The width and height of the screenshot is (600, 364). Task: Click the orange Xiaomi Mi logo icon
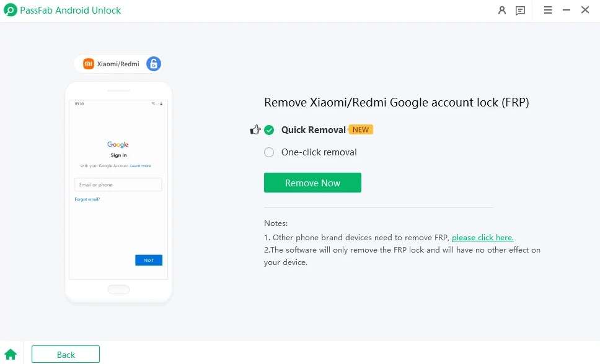pos(89,64)
